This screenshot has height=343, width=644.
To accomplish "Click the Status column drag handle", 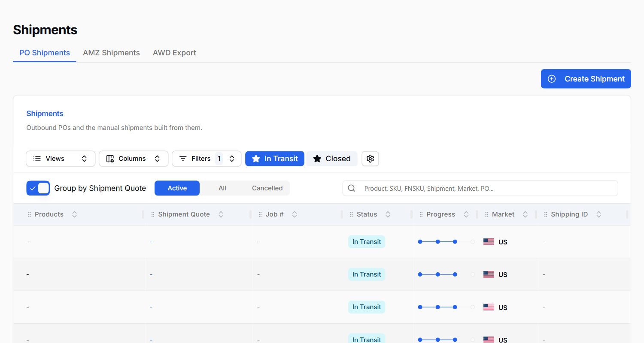I will (x=352, y=214).
